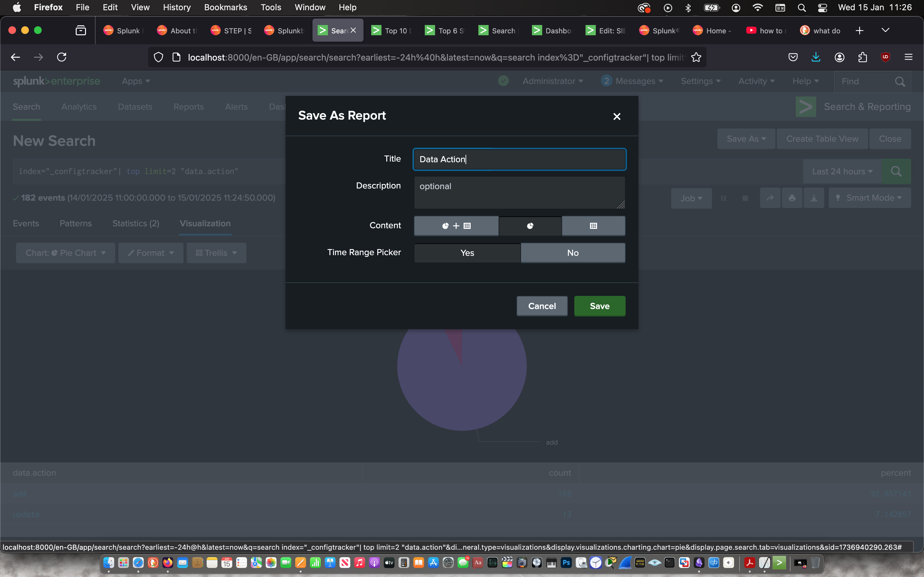Viewport: 924px width, 577px height.
Task: Open Firefox hamburger application menu
Action: point(908,57)
